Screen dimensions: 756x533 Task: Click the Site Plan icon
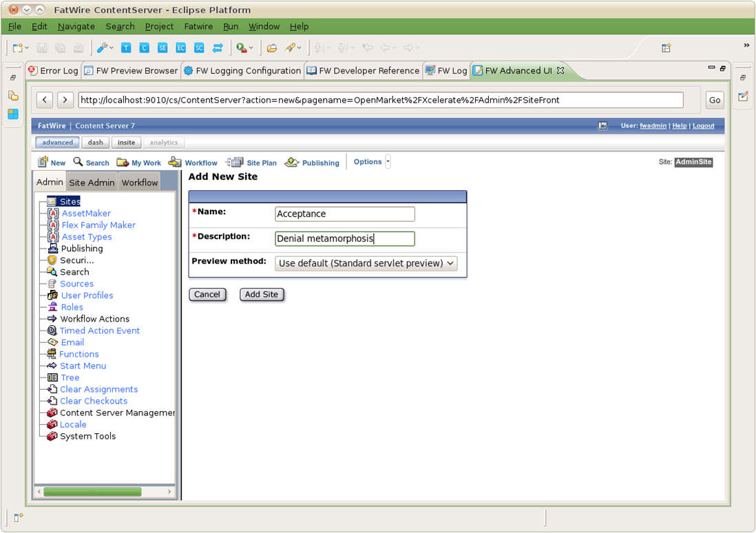[x=235, y=162]
